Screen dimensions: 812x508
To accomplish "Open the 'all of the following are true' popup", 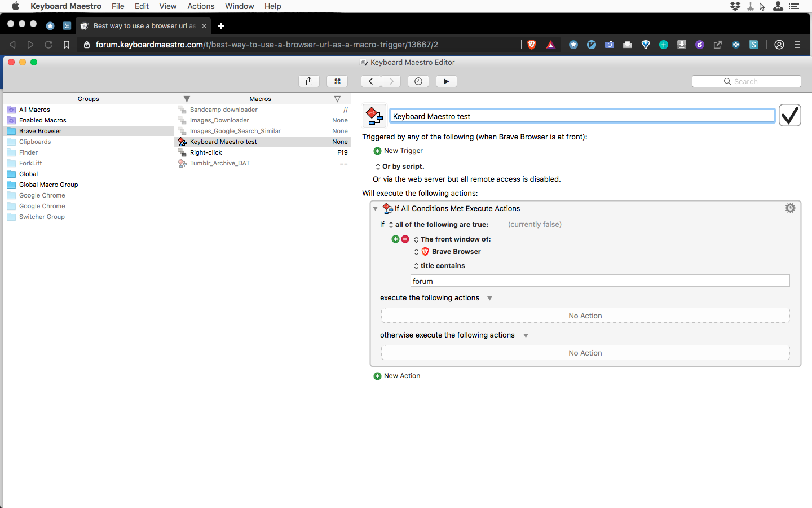I will (438, 225).
